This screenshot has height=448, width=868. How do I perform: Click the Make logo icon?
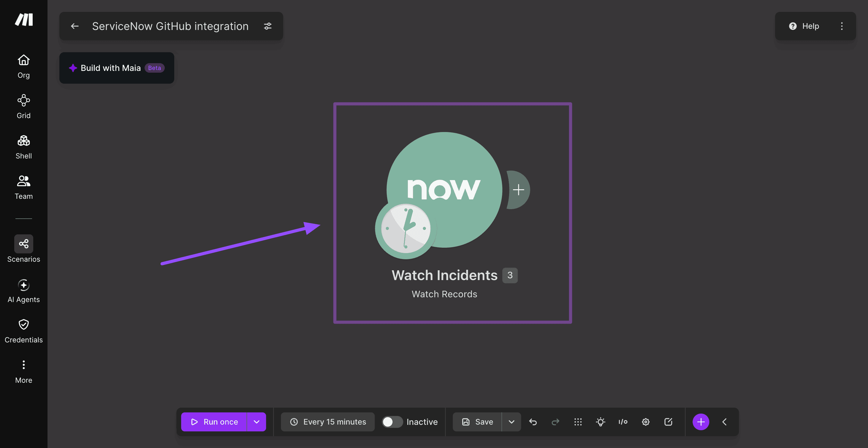click(x=24, y=20)
